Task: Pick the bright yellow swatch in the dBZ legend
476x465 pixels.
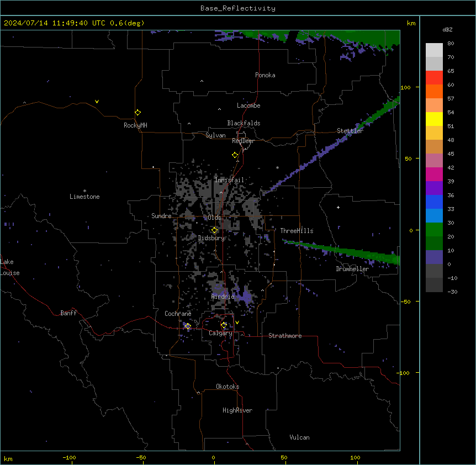Action: click(434, 119)
